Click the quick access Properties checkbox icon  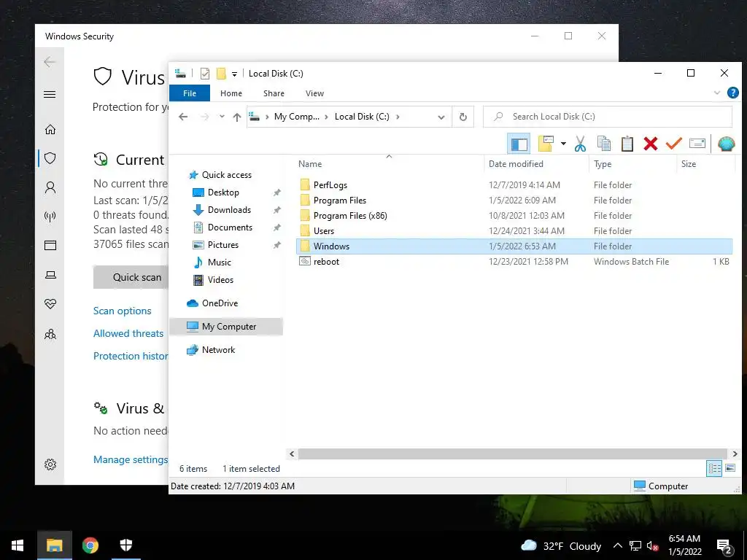(x=205, y=74)
